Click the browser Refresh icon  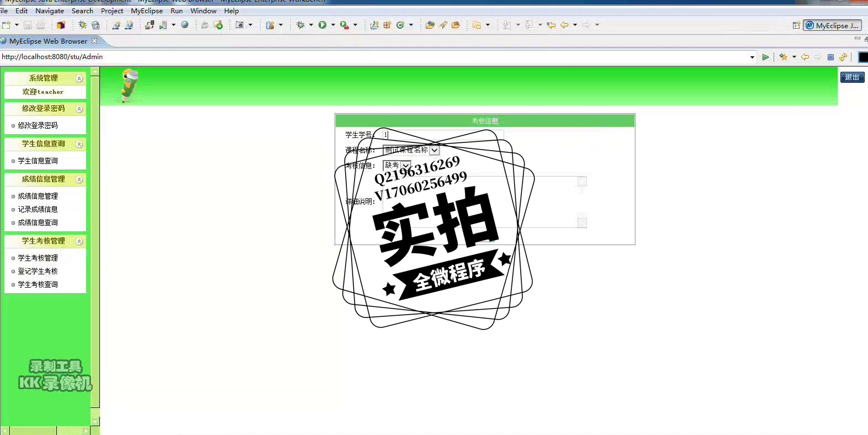(x=843, y=57)
